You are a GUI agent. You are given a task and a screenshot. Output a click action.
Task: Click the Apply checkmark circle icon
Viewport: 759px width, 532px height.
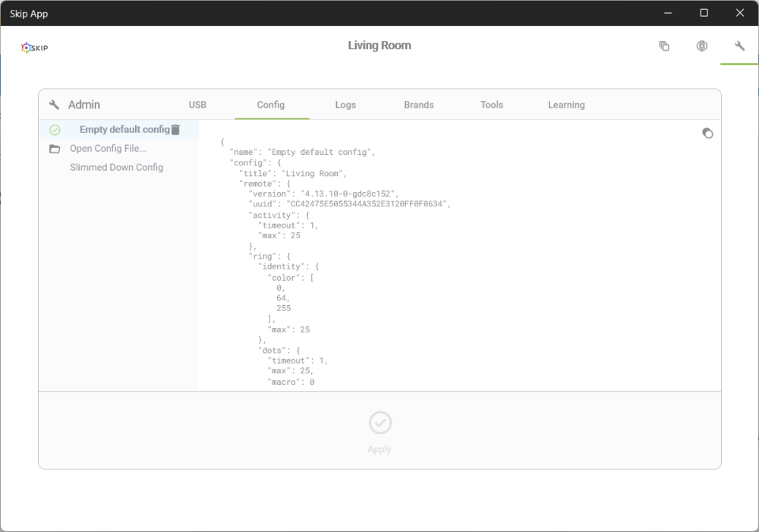click(380, 423)
